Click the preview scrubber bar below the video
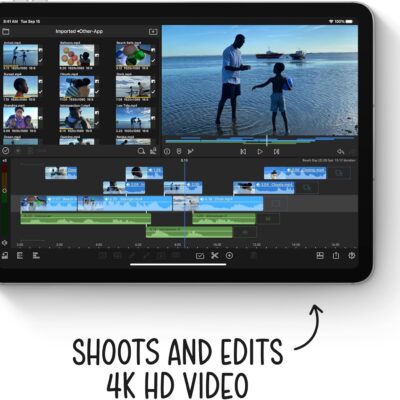Screen dimensions: 400x400 (260, 141)
